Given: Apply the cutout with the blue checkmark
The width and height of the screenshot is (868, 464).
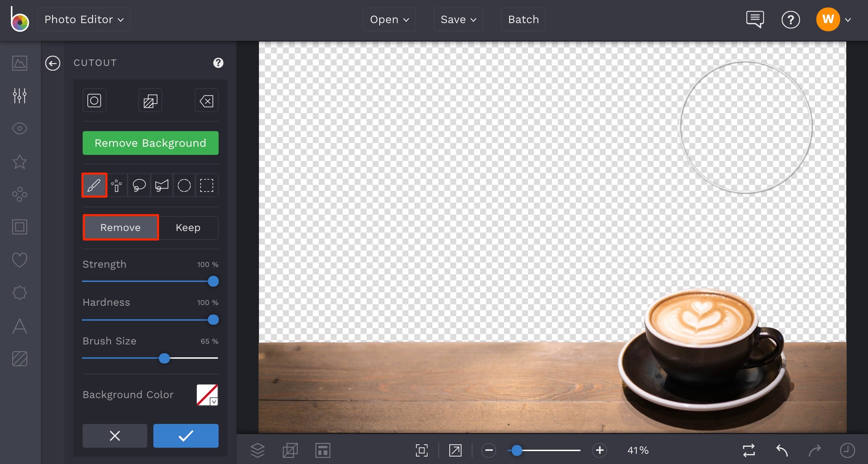Looking at the screenshot, I should pos(186,435).
